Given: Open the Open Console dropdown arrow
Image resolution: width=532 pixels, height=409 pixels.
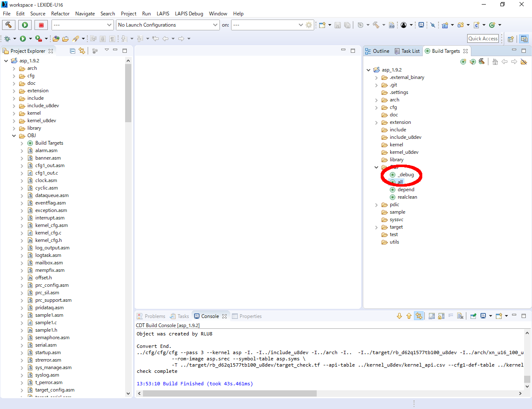Looking at the screenshot, I should point(506,316).
